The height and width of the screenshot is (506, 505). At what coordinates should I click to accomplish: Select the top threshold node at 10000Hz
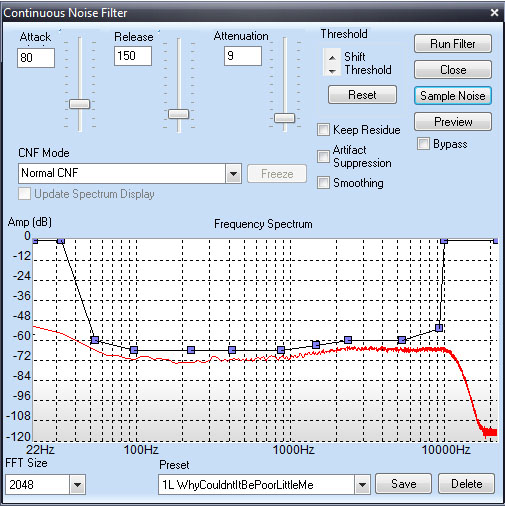[x=444, y=240]
